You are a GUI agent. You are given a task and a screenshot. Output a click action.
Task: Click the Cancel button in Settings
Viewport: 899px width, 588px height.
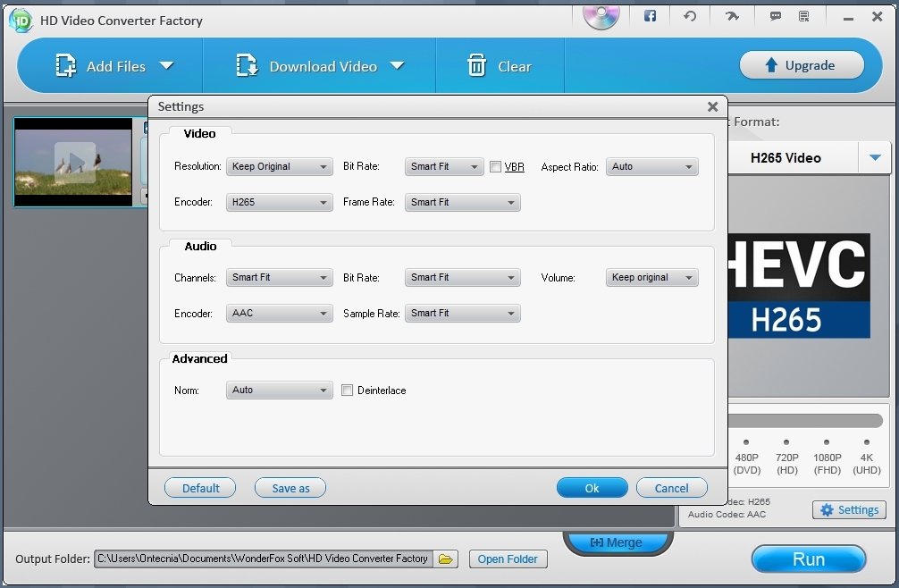tap(671, 488)
